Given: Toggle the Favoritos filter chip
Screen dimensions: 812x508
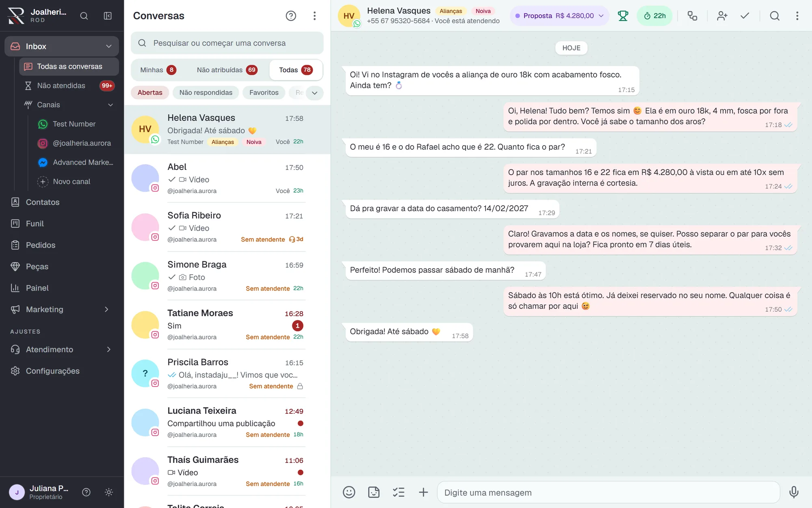Looking at the screenshot, I should (x=264, y=93).
